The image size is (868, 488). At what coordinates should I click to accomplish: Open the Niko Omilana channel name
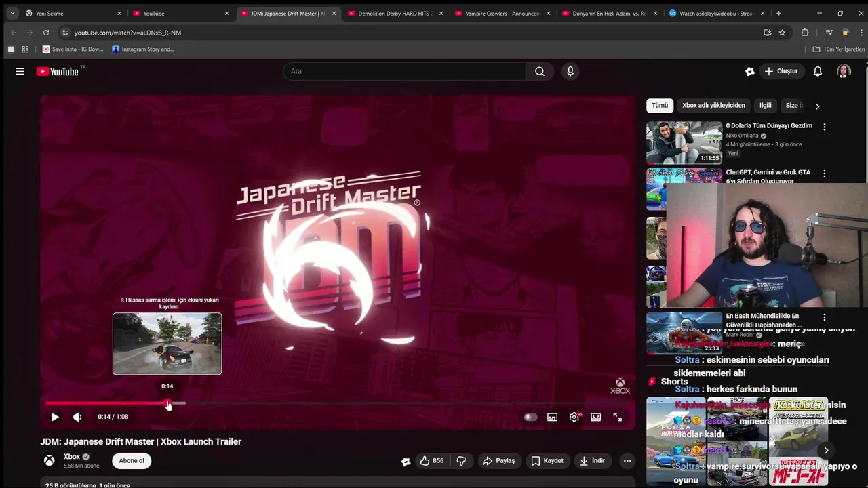click(742, 136)
